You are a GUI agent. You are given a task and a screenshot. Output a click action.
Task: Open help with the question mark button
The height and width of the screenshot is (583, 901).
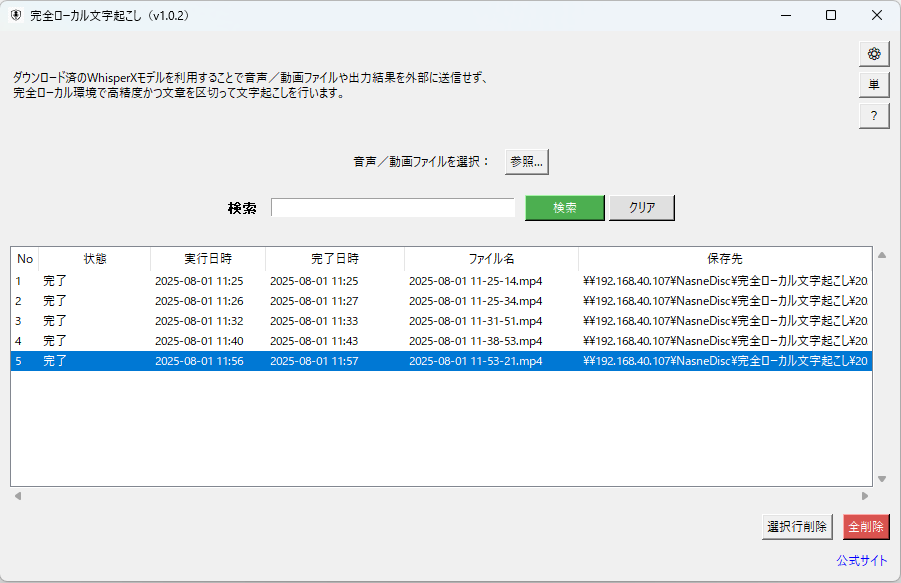[874, 116]
